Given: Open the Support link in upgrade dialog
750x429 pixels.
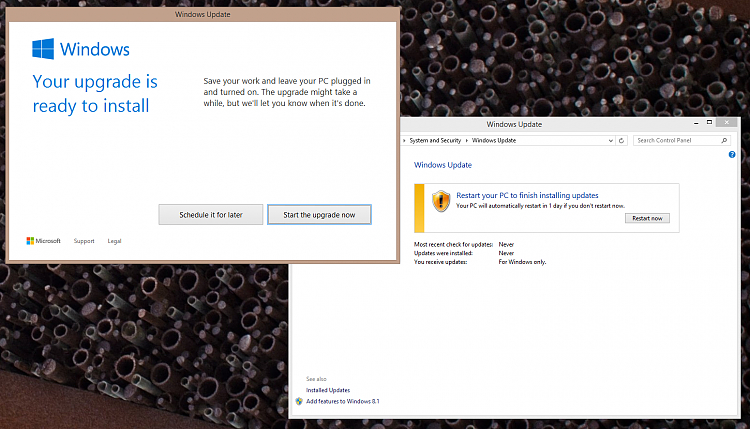Looking at the screenshot, I should click(x=84, y=241).
